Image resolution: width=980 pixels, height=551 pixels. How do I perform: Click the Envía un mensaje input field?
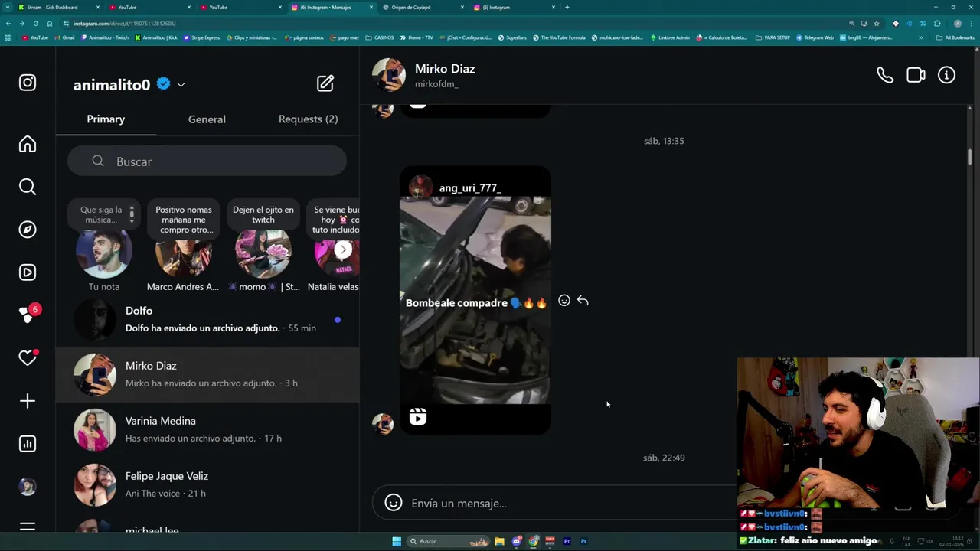click(567, 503)
